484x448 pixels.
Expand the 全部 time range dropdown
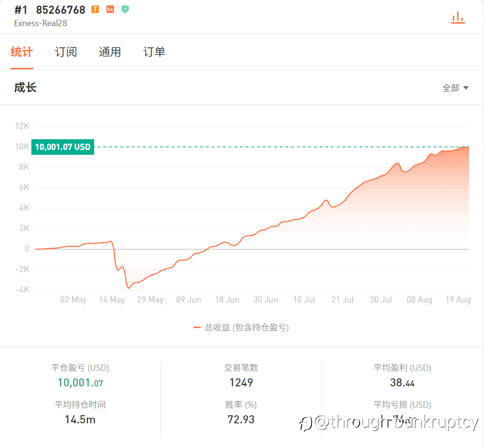point(456,88)
